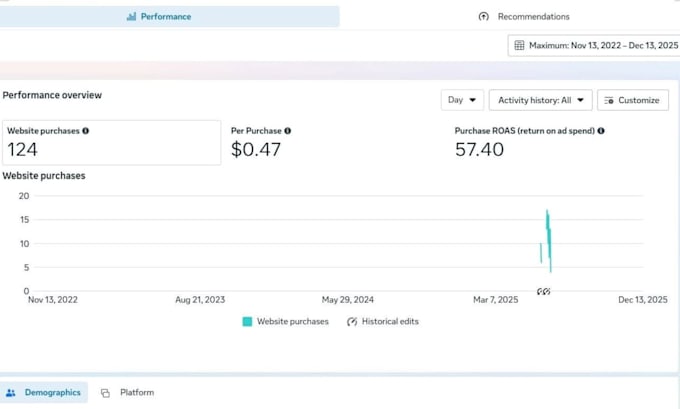This screenshot has height=409, width=680.
Task: Click the Purchase ROAS info icon
Action: 601,131
